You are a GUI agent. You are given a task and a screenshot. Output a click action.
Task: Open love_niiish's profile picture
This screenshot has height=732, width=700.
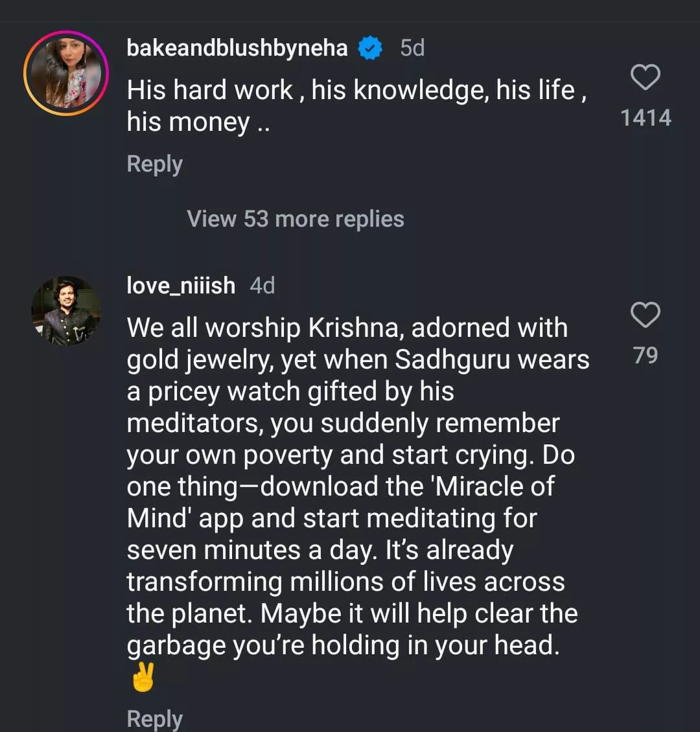tap(65, 311)
